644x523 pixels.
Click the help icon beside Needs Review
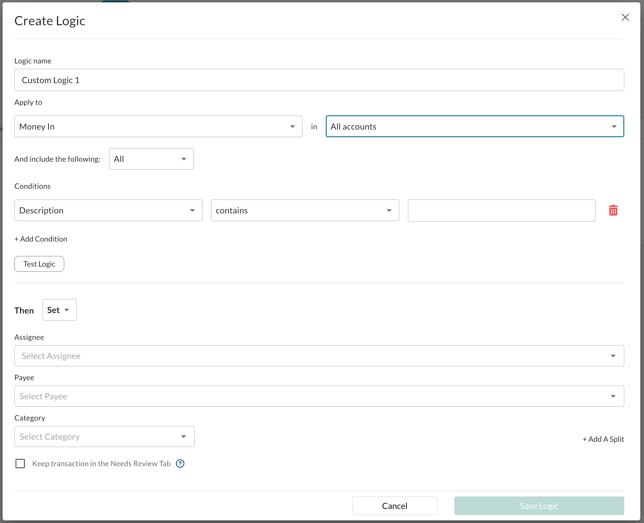click(x=180, y=464)
